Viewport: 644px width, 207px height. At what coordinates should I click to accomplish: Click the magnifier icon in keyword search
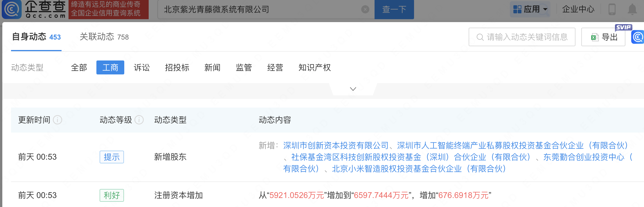[480, 37]
